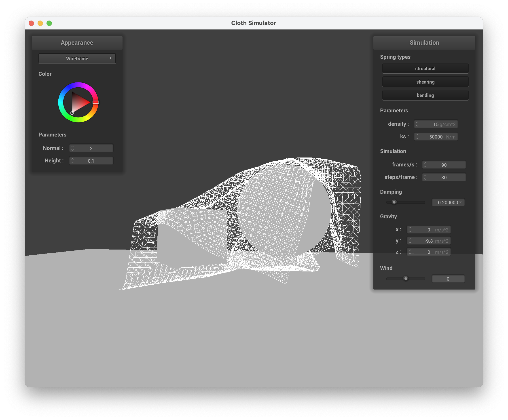Viewport: 508px width, 420px height.
Task: Click the Gravity x value field
Action: click(x=428, y=230)
